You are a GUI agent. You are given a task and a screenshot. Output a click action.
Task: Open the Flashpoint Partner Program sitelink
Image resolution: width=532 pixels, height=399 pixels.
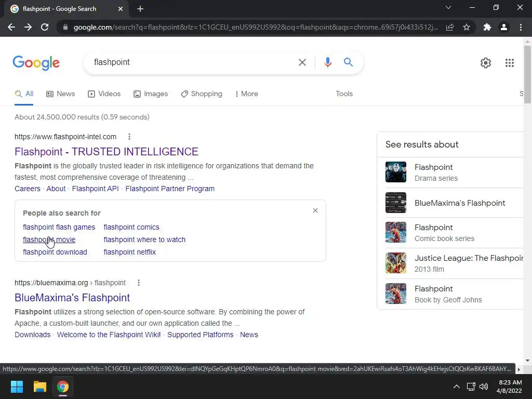(x=170, y=189)
